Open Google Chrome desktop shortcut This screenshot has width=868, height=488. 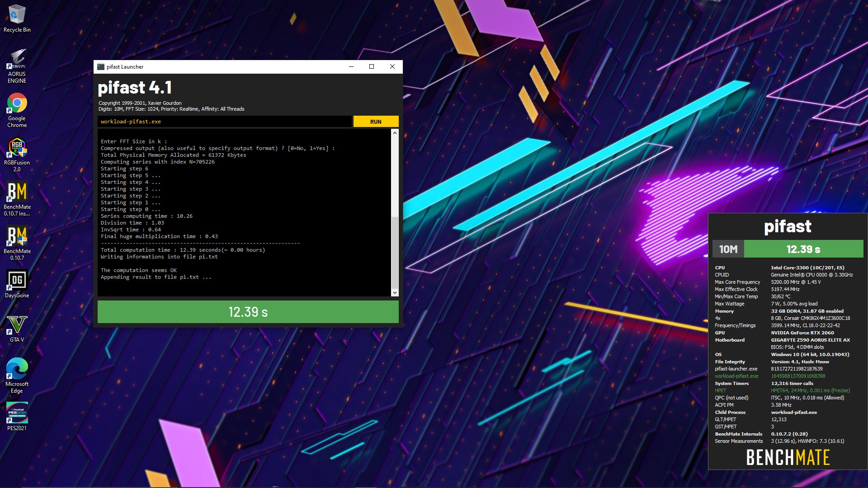coord(17,110)
